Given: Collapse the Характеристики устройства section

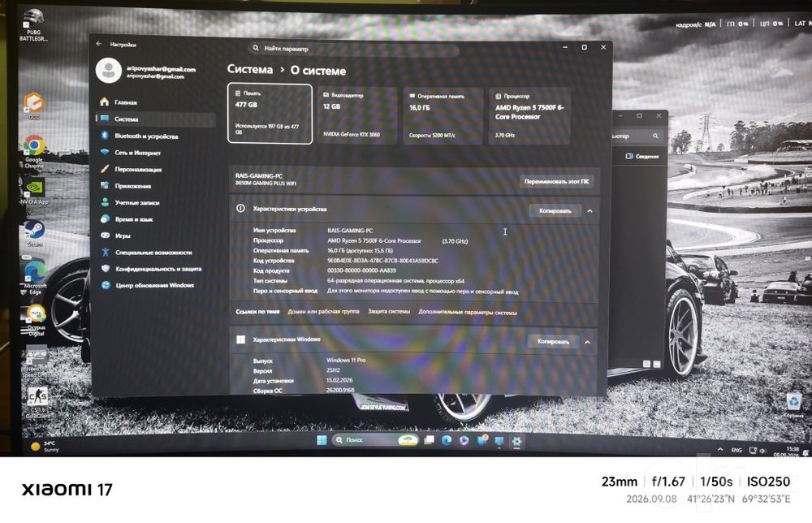Looking at the screenshot, I should tap(590, 211).
